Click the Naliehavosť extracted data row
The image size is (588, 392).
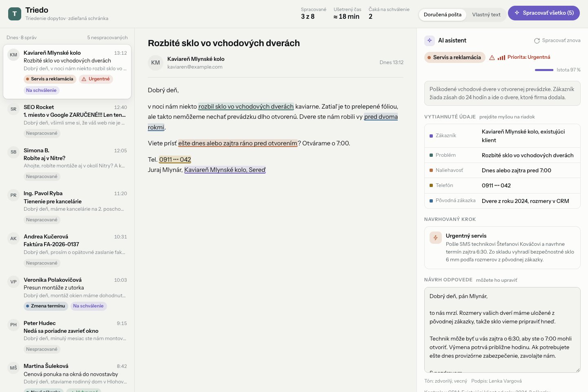click(502, 170)
